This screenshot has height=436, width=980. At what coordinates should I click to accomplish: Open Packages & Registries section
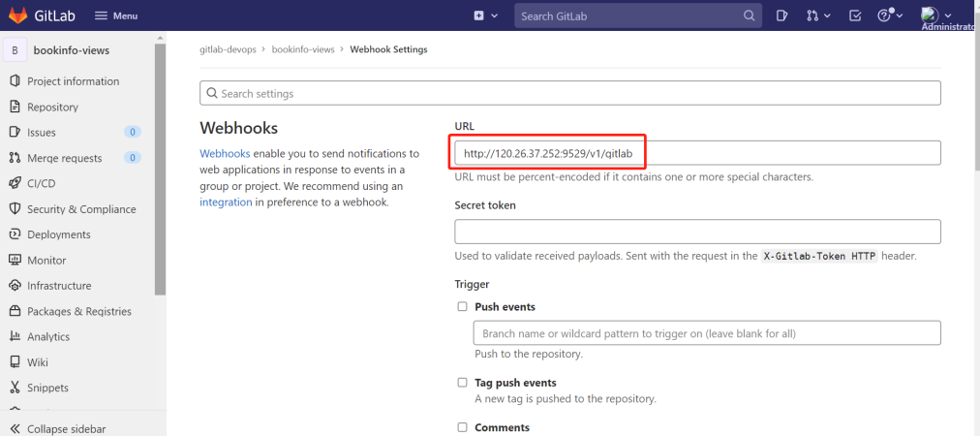click(79, 312)
